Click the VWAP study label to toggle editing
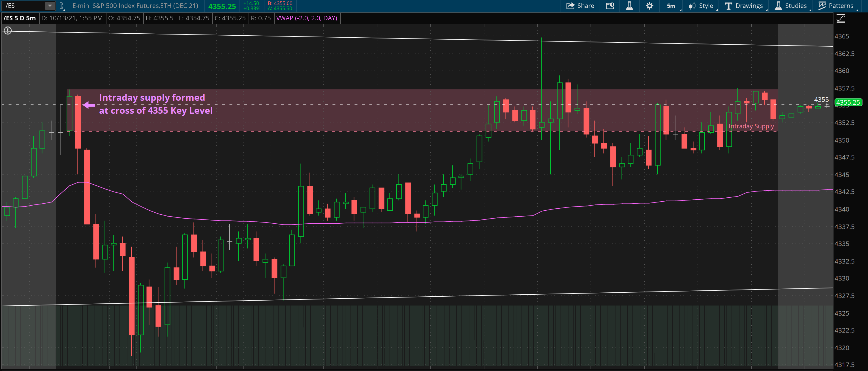Screen dimensions: 868x371 [307, 18]
